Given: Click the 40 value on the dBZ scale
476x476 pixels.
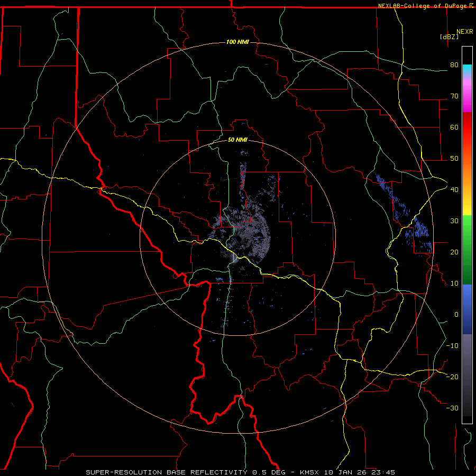Looking at the screenshot, I should tap(454, 189).
